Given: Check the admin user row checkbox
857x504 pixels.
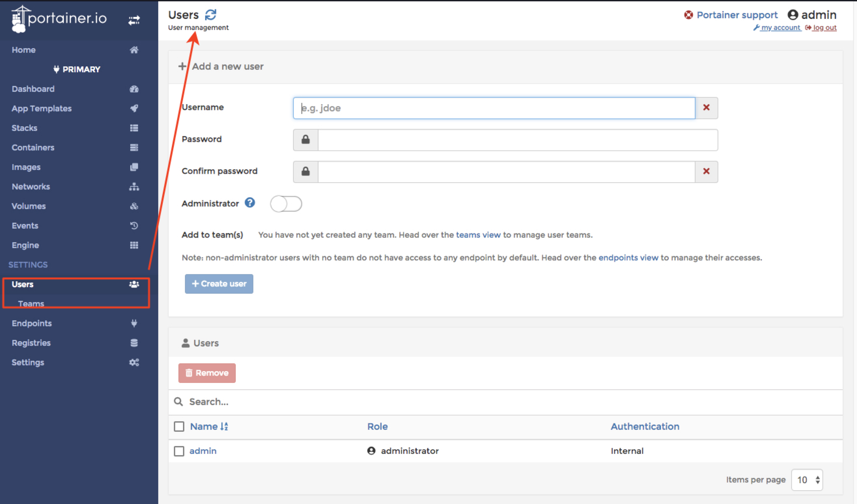Looking at the screenshot, I should tap(179, 451).
